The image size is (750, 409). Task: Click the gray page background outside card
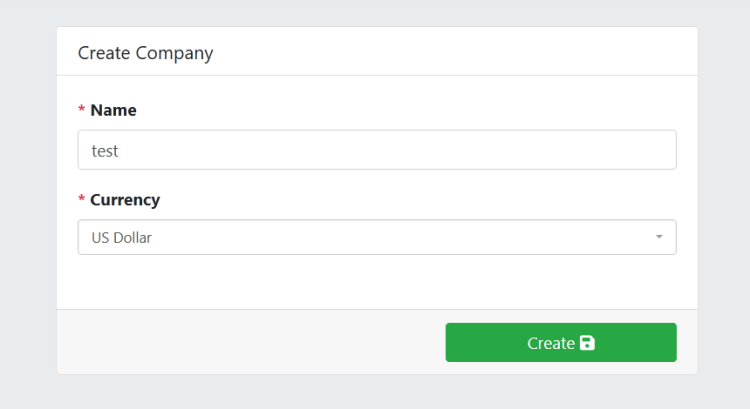(25, 200)
